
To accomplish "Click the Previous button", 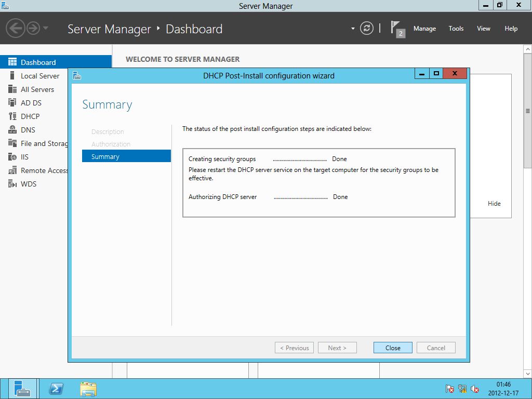I will [x=294, y=348].
